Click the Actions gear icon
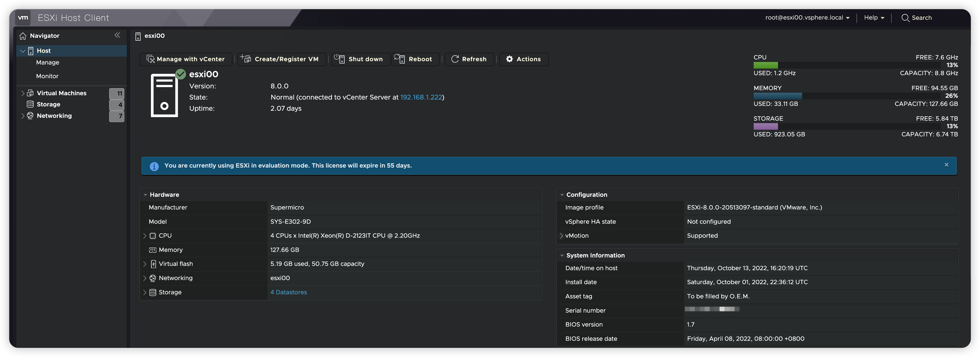Viewport: 980px width, 357px height. point(509,59)
